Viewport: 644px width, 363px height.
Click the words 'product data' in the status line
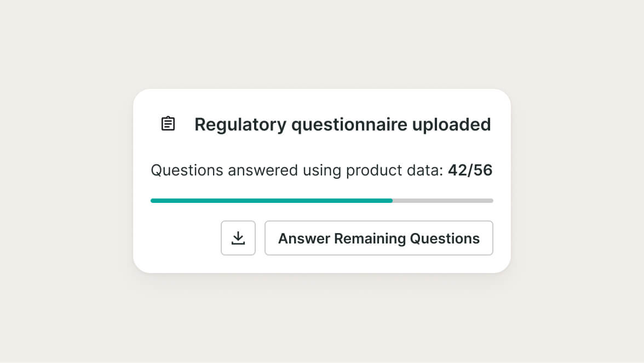[394, 171]
